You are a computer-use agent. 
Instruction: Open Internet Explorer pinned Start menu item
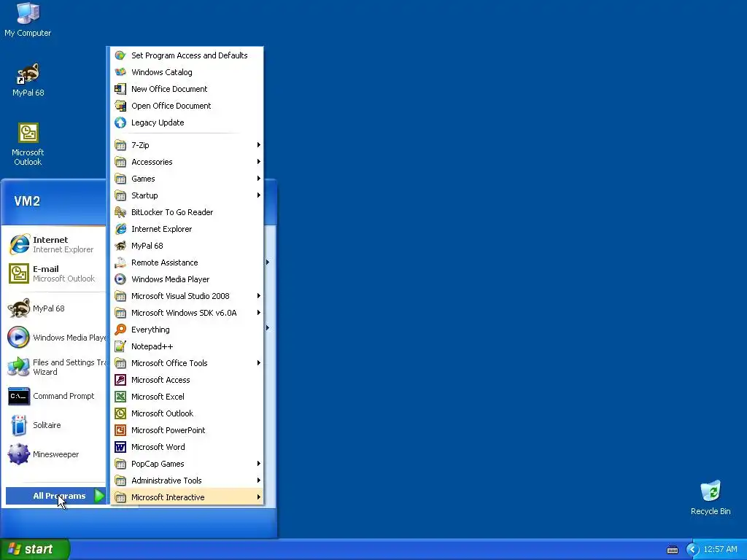point(54,245)
